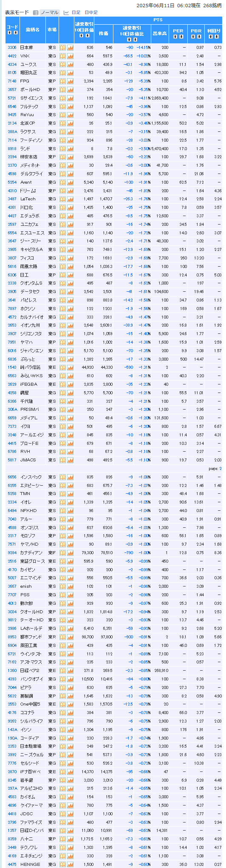Sort 10日終値比 column ascending arrow

tap(129, 39)
